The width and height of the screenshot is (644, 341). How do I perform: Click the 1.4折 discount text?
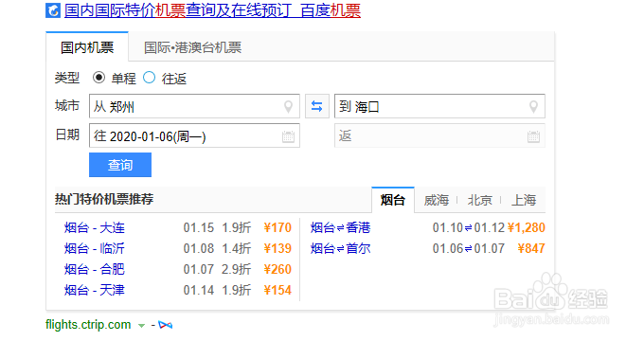tap(236, 248)
